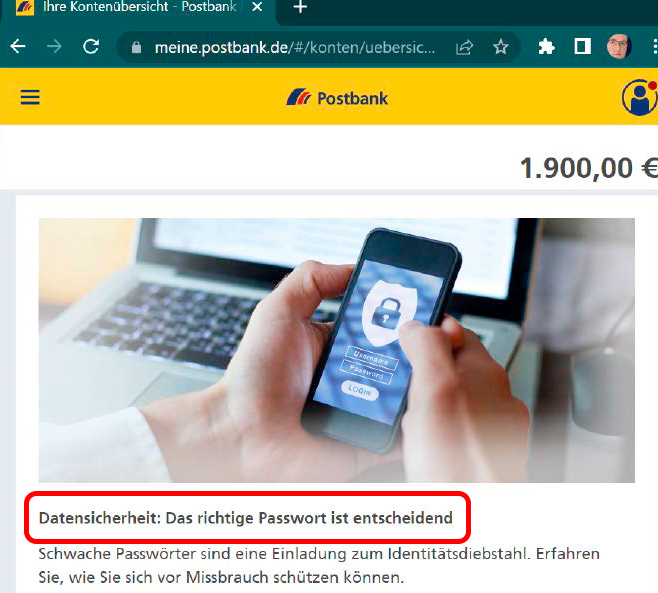This screenshot has width=658, height=593.
Task: Click the Schwache Passwörter description text
Action: click(319, 565)
